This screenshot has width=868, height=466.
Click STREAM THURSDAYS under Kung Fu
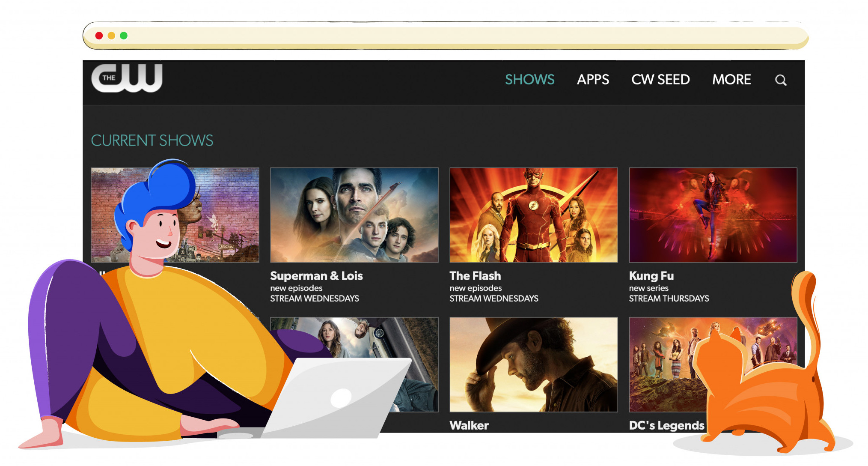point(669,299)
